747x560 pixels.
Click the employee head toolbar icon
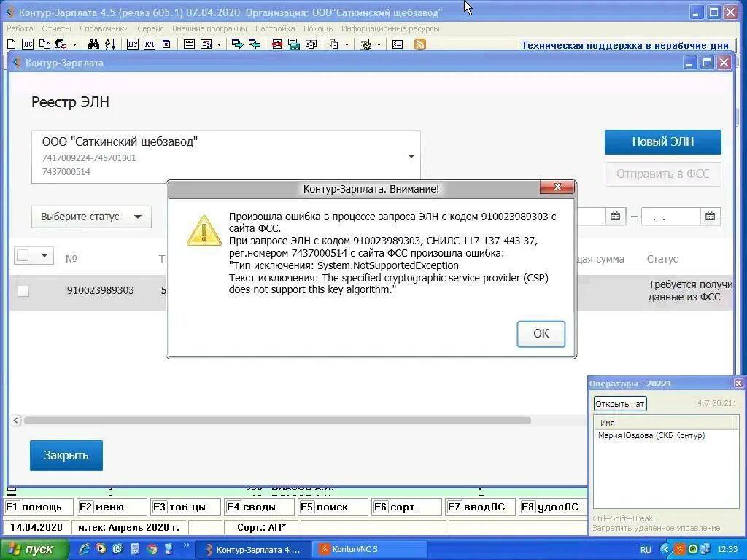[61, 44]
